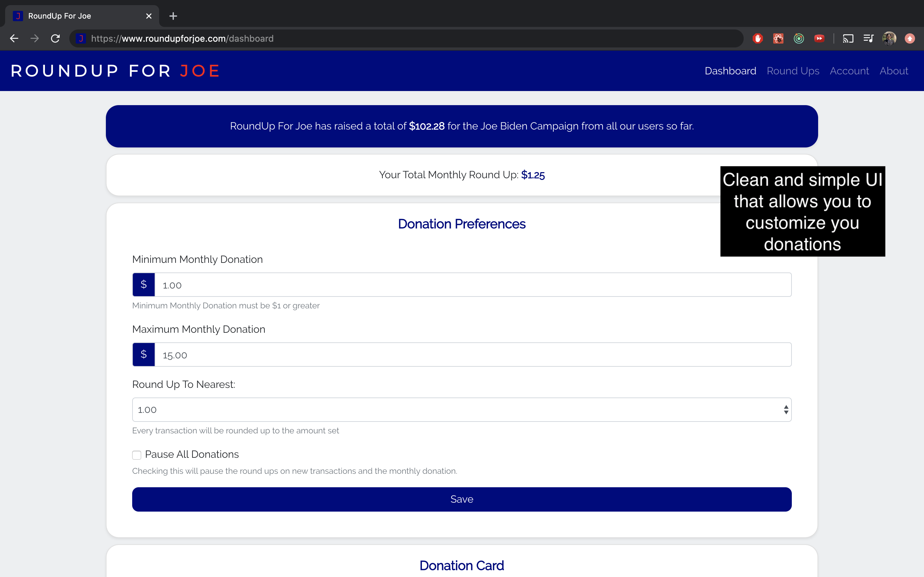The width and height of the screenshot is (924, 577).
Task: Click the pink update arrow icon
Action: (x=910, y=38)
